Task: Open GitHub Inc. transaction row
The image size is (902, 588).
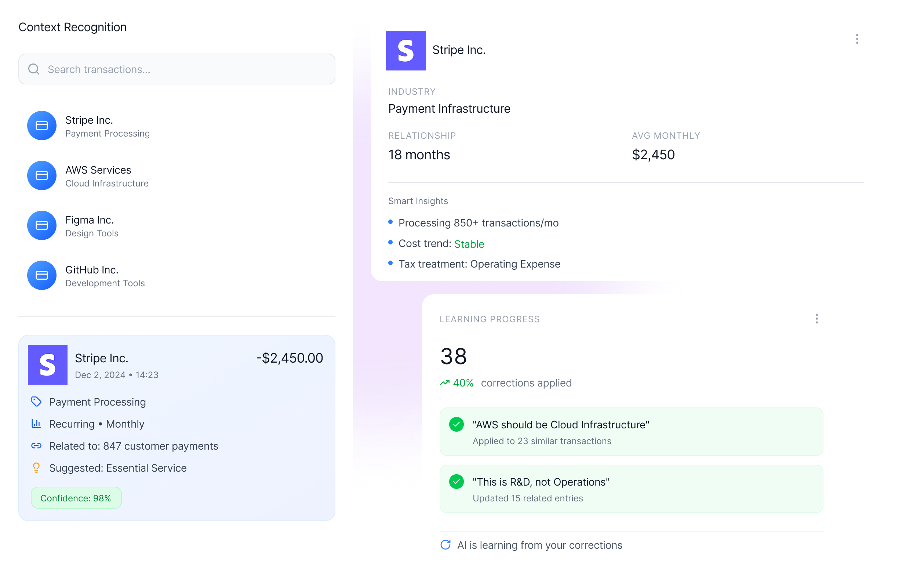Action: pyautogui.click(x=177, y=276)
